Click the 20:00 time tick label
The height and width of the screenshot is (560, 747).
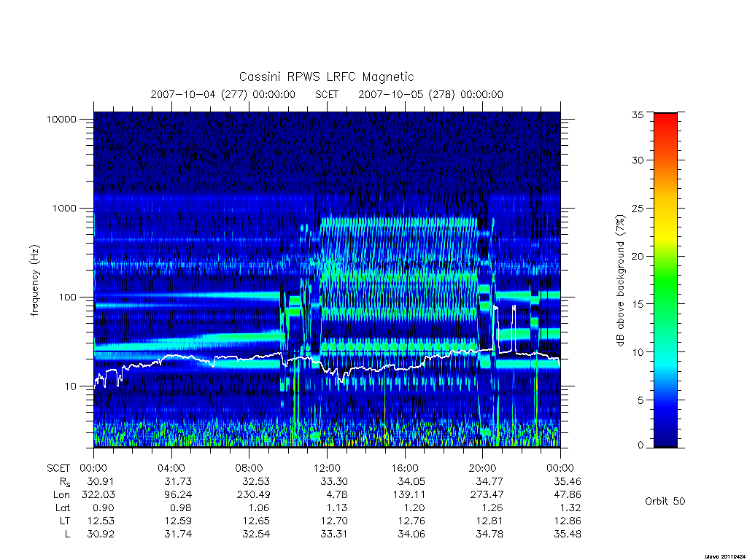click(x=482, y=468)
